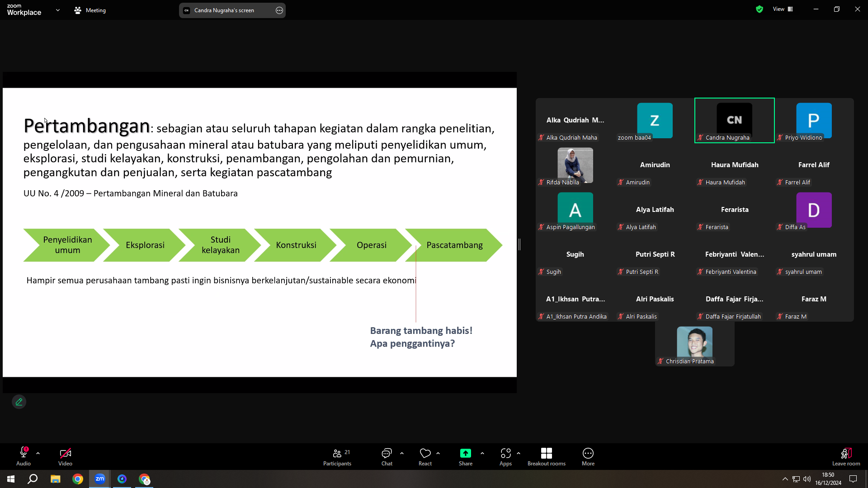Image resolution: width=868 pixels, height=488 pixels.
Task: Click the Penyelidikan umum chevron on slide
Action: click(67, 245)
